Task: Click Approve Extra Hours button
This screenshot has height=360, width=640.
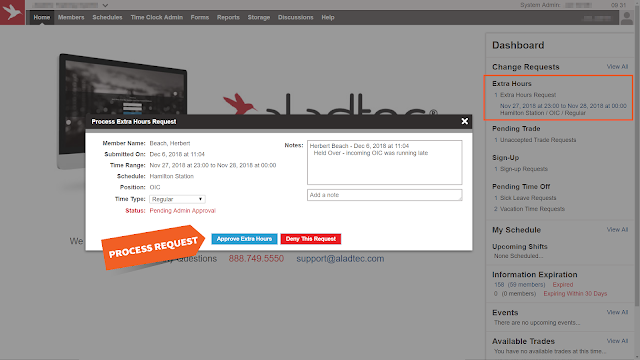Action: tap(244, 239)
